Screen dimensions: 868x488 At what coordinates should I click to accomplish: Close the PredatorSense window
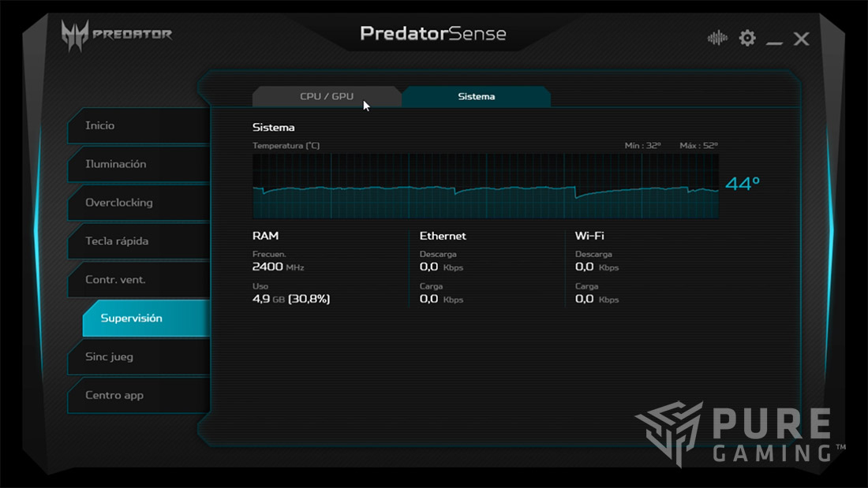tap(801, 39)
